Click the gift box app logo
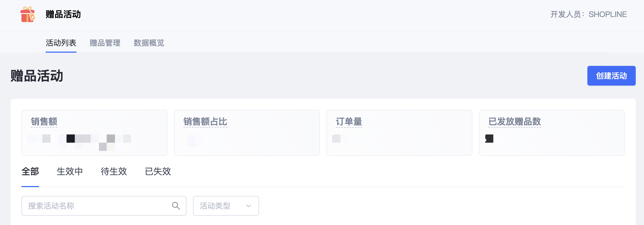The width and height of the screenshot is (644, 225). 27,14
